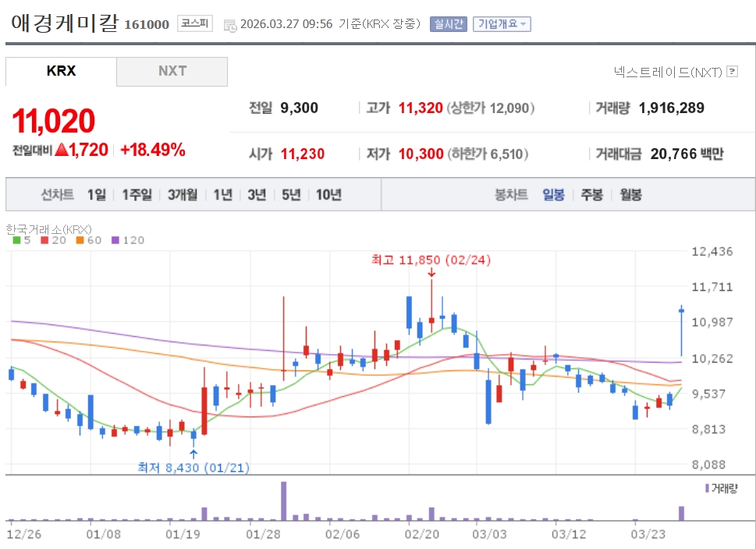
Task: Open the NXT help question mark icon
Action: pyautogui.click(x=732, y=71)
